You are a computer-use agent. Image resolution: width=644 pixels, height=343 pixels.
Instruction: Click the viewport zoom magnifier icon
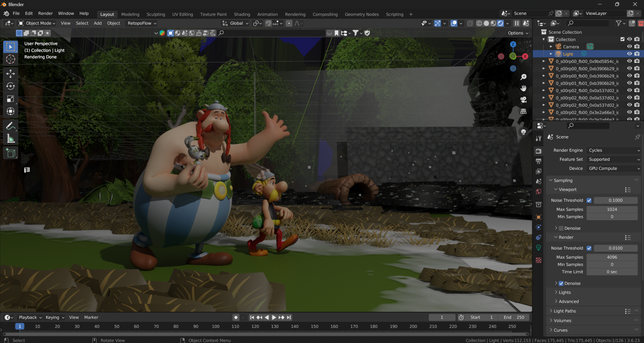524,77
